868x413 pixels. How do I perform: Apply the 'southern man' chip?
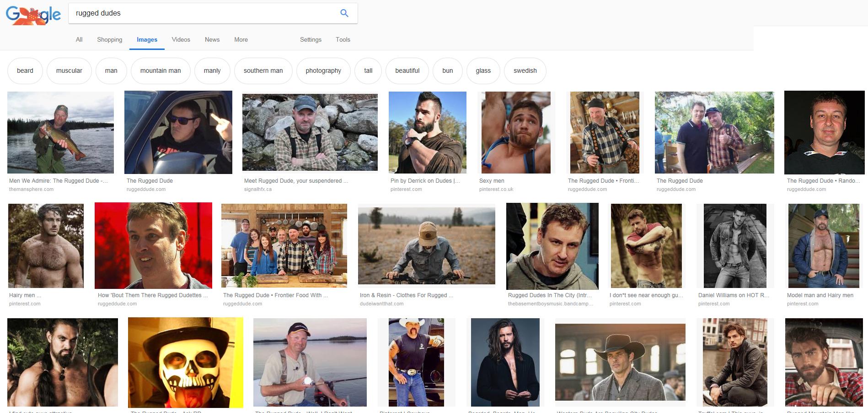click(263, 71)
